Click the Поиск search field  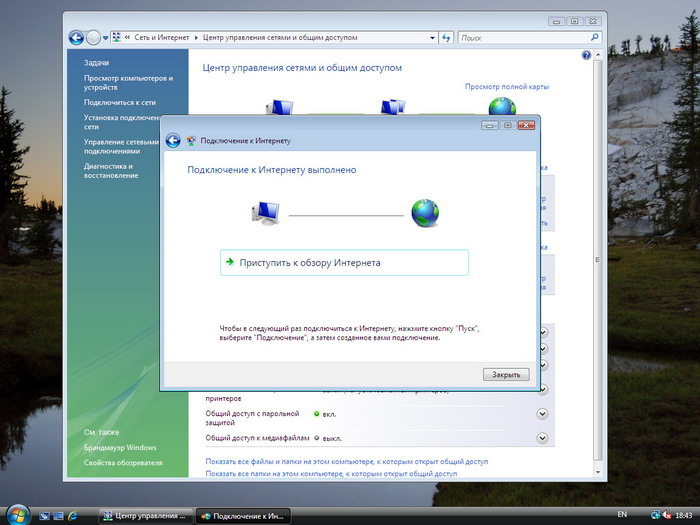tap(524, 38)
